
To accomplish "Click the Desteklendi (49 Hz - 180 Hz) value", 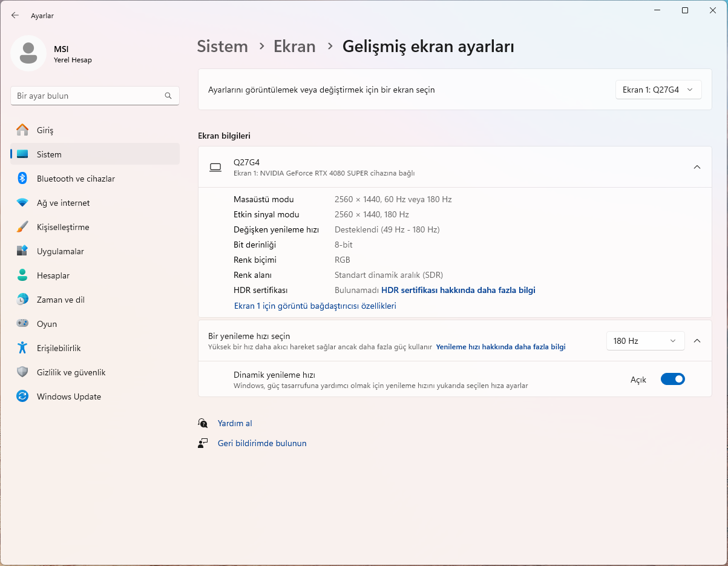I will point(387,229).
